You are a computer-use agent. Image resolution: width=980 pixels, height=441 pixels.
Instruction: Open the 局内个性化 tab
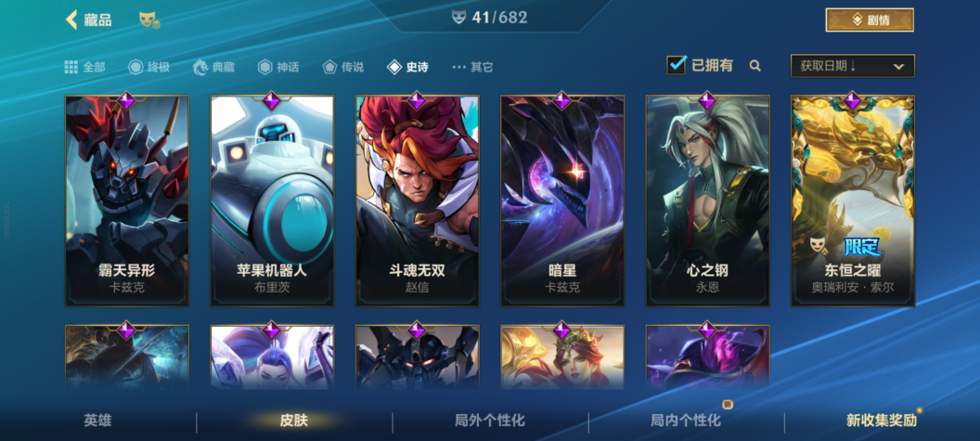click(x=686, y=421)
